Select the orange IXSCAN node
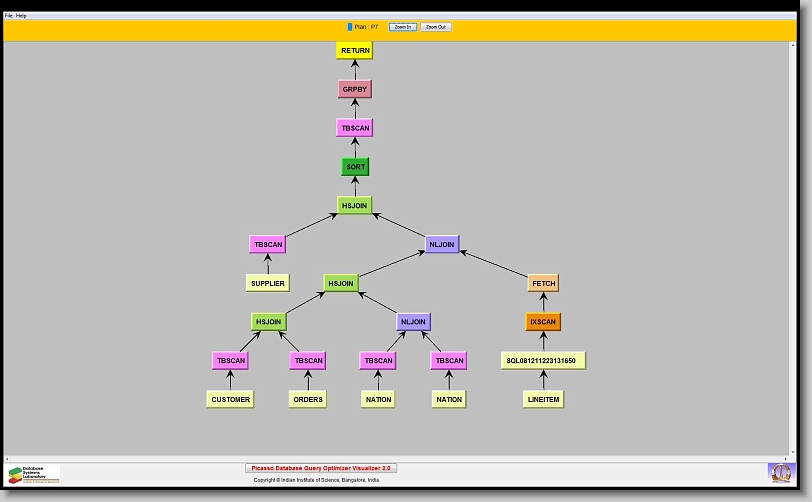This screenshot has height=502, width=812. 543,322
